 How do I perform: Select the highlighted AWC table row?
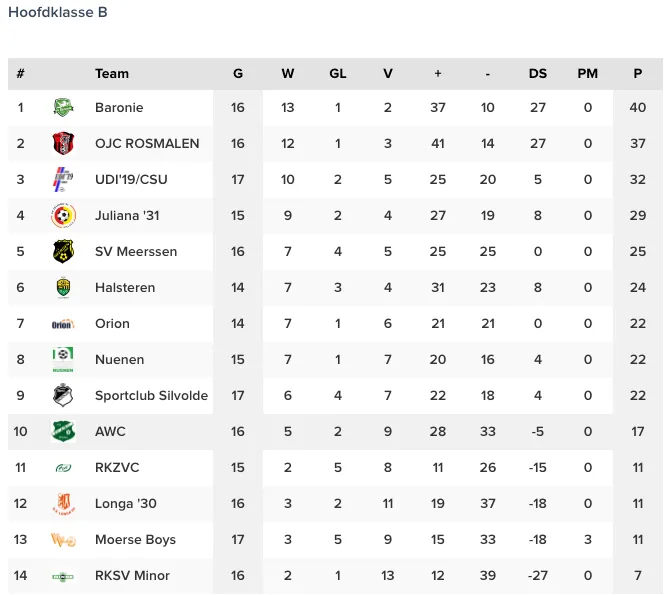click(336, 431)
